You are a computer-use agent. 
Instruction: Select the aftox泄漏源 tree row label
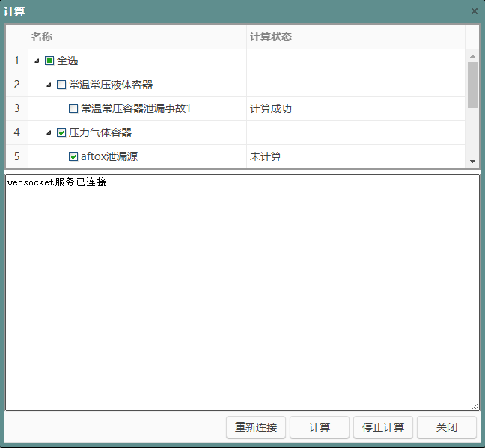[x=109, y=157]
